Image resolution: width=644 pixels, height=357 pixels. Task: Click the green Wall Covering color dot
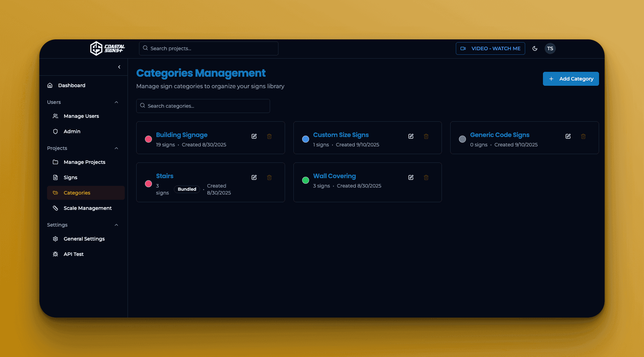coord(306,180)
